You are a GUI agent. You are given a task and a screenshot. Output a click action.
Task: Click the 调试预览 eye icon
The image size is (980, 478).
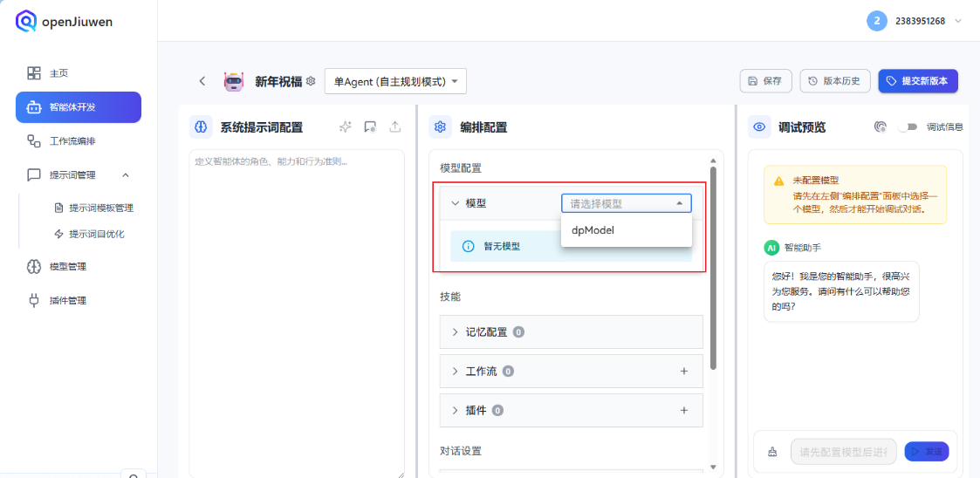[759, 126]
